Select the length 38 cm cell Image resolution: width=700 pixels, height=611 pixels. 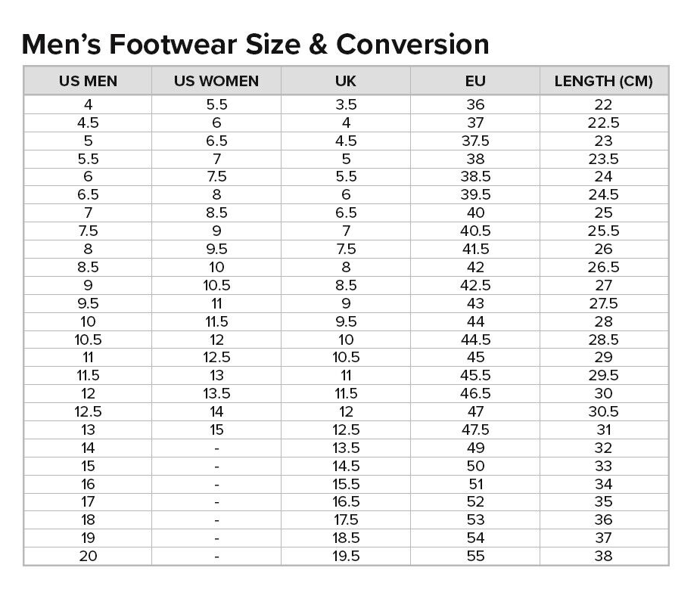604,556
